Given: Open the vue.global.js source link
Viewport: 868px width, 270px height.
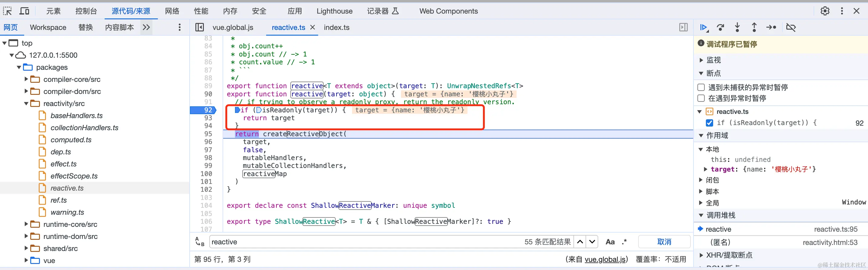Looking at the screenshot, I should 605,259.
